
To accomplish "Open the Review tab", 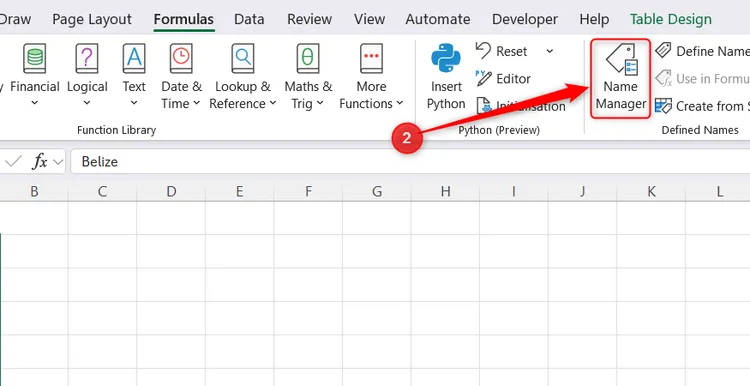I will (x=309, y=19).
